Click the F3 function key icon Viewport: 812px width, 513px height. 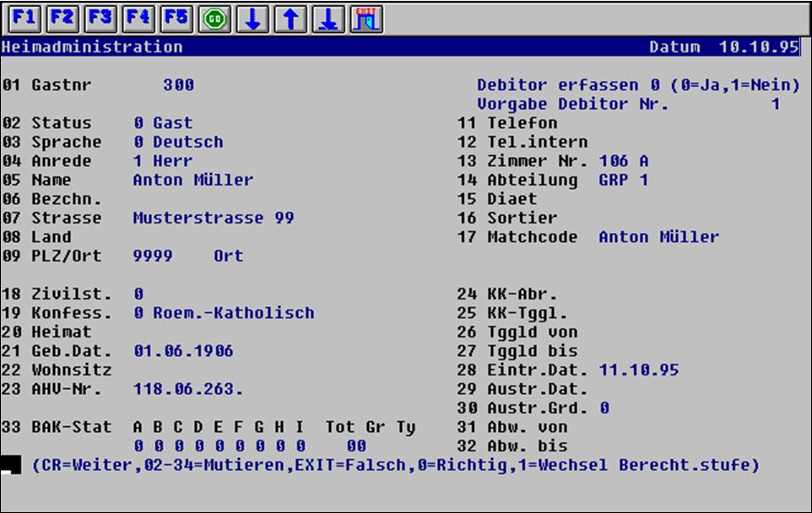coord(100,19)
